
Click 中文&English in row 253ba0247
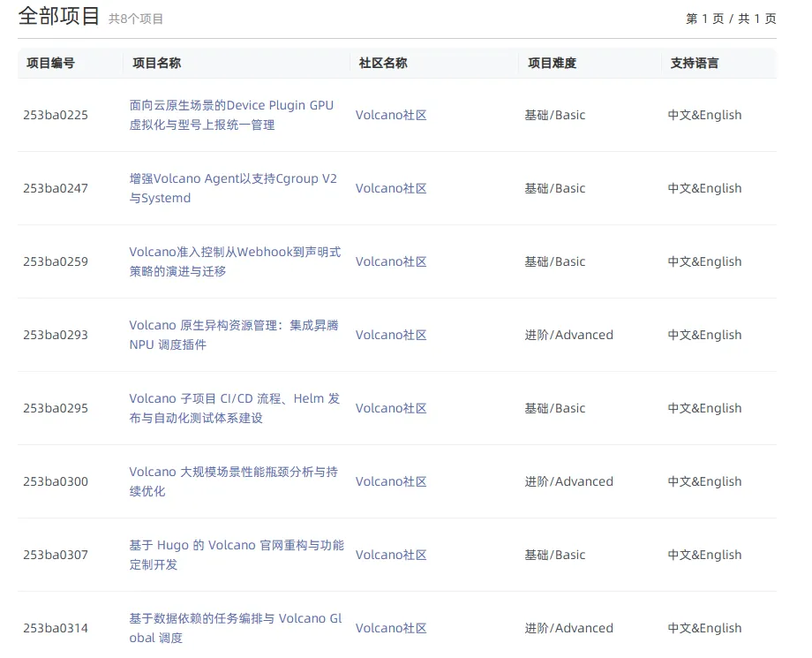pos(704,188)
